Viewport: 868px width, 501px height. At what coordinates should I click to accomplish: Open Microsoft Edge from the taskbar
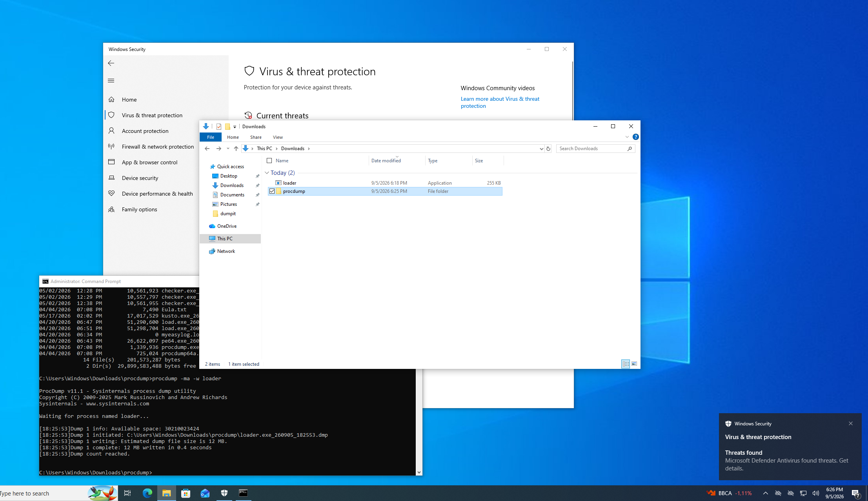(147, 493)
